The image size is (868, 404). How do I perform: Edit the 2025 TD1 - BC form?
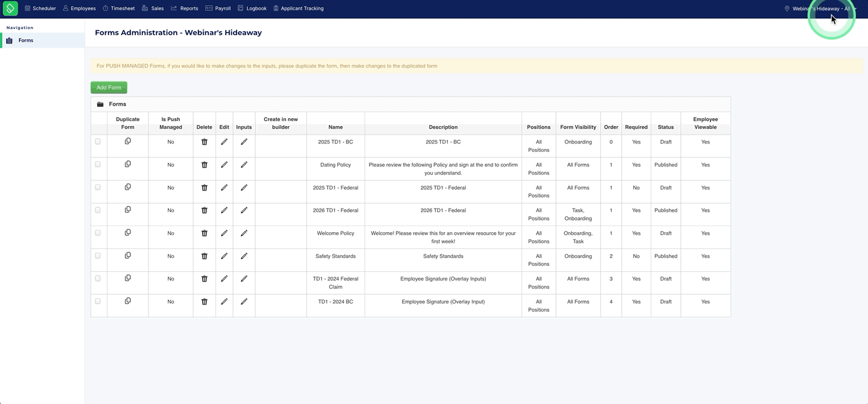click(224, 142)
